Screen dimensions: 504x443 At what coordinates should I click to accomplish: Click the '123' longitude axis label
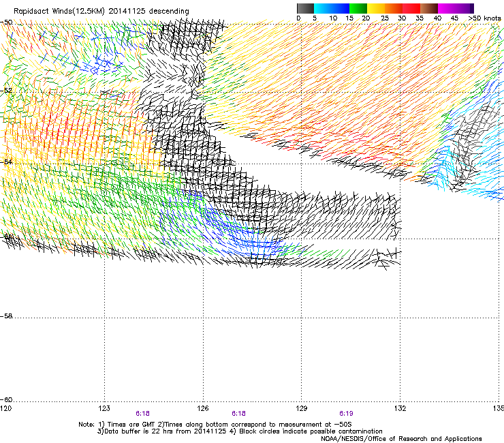pos(104,408)
